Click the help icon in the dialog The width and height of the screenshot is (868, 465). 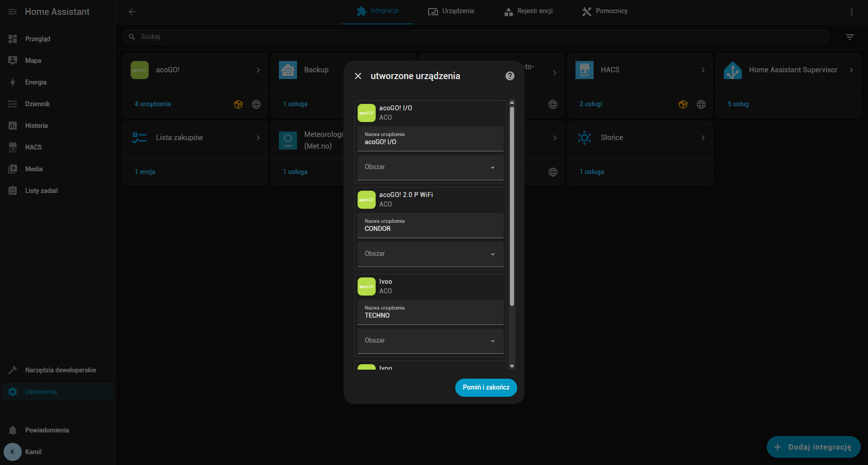coord(509,76)
